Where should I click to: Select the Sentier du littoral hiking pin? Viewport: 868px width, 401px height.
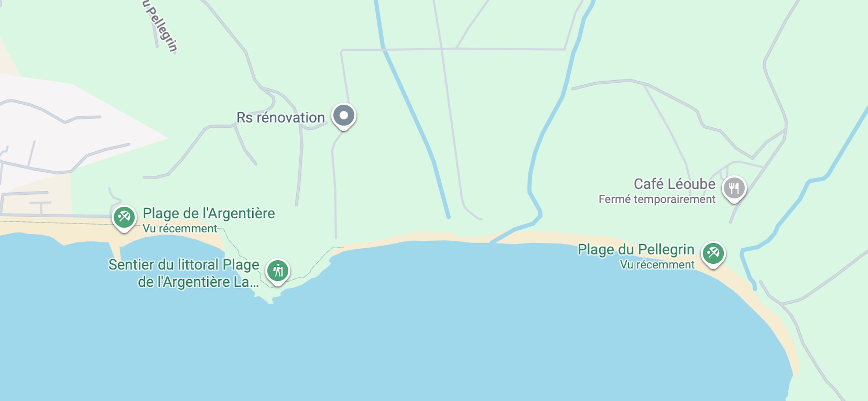[278, 271]
